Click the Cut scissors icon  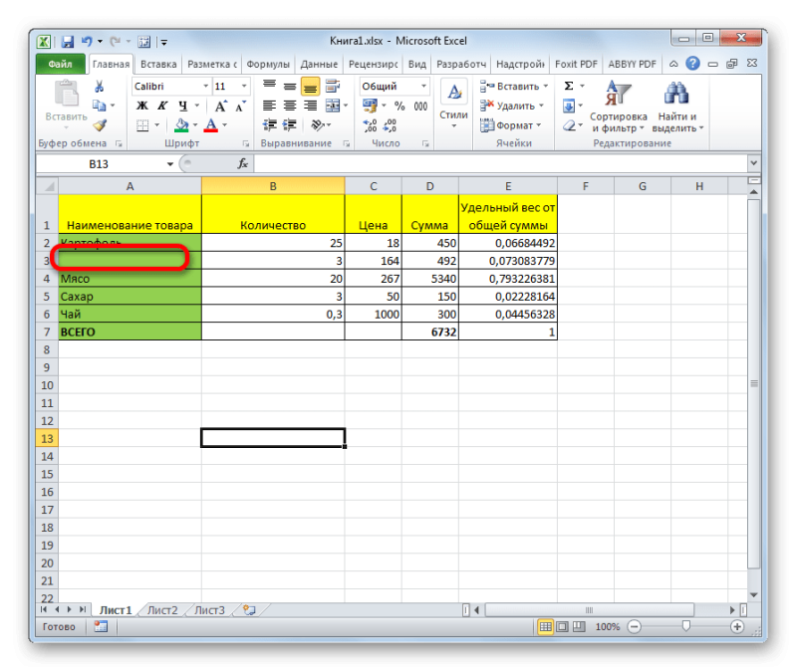(x=99, y=87)
